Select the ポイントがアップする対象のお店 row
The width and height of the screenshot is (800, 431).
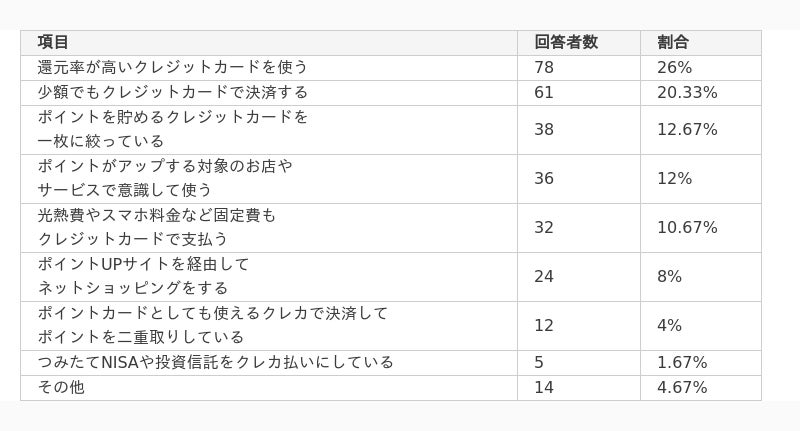click(x=391, y=179)
